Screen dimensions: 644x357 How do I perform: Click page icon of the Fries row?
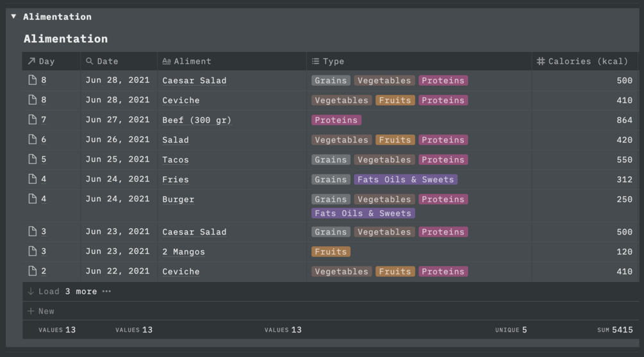[33, 179]
